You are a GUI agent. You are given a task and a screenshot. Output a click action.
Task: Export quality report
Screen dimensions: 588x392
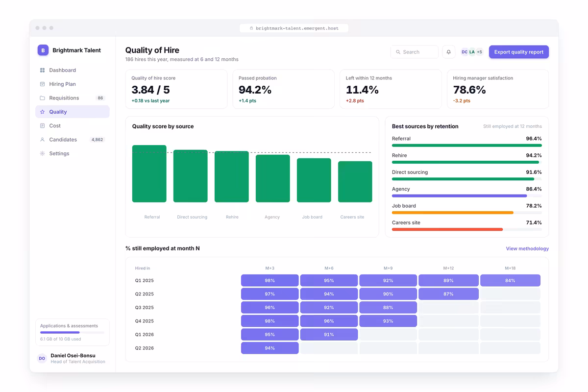pos(518,52)
